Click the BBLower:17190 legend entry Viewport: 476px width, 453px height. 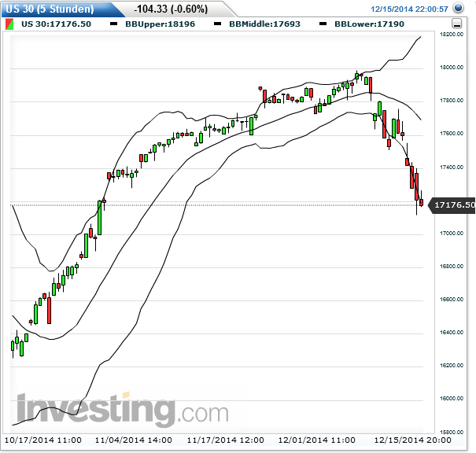(370, 24)
